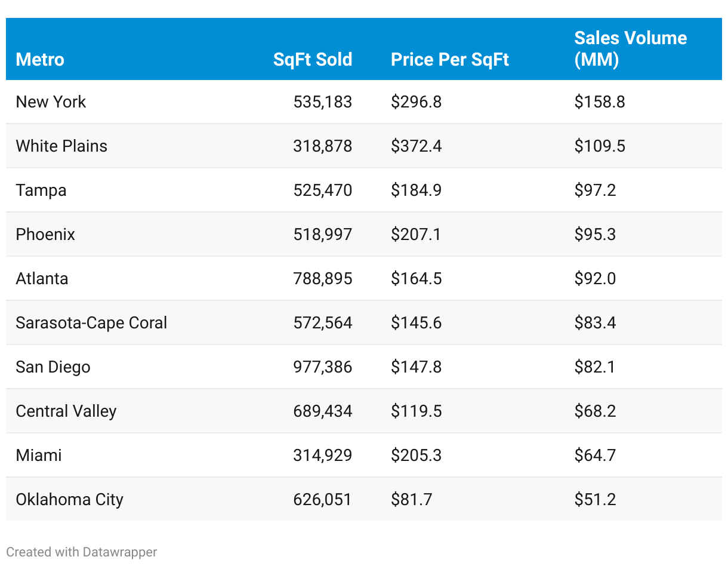Select Miami's $205.3 price value
The image size is (728, 566).
pos(417,456)
